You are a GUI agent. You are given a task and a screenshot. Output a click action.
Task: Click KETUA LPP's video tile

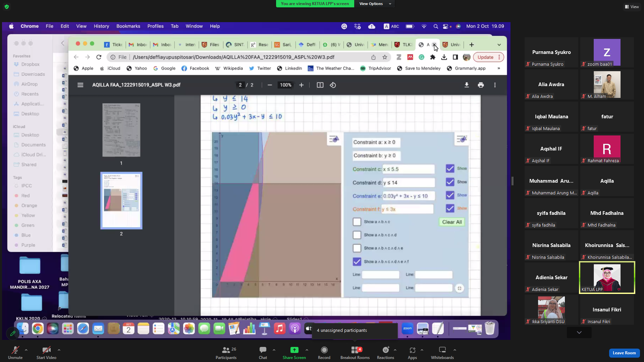click(607, 278)
